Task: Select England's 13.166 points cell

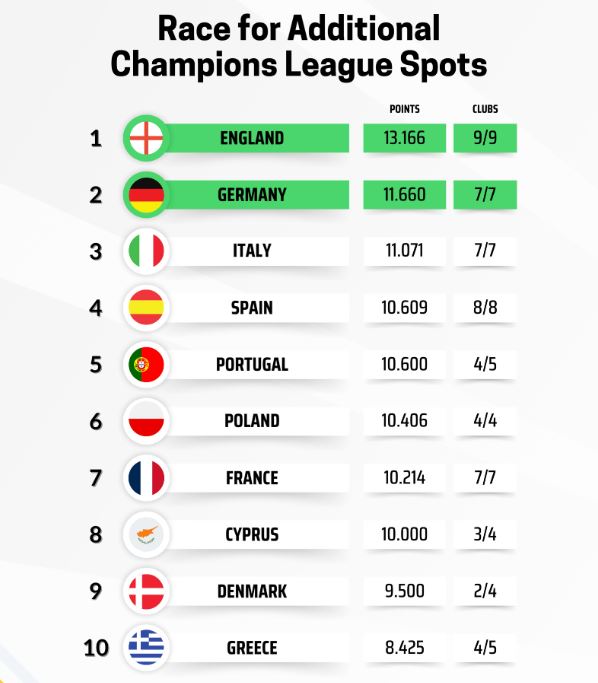Action: coord(405,138)
